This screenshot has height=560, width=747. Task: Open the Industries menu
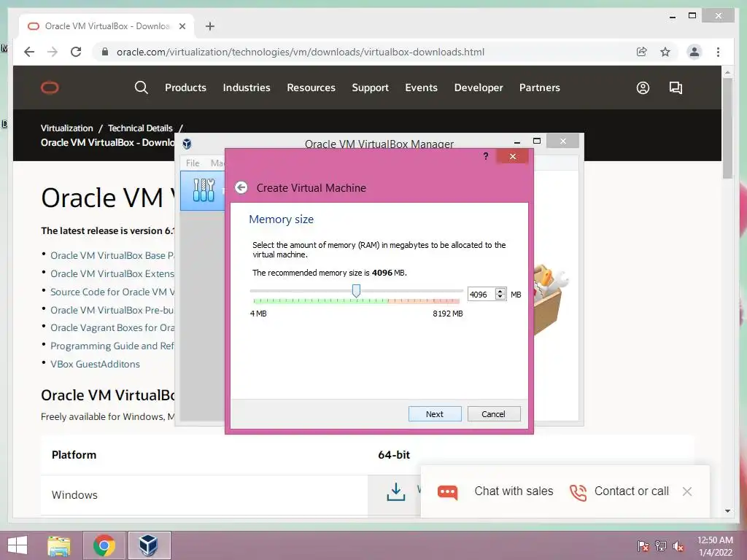(x=247, y=87)
